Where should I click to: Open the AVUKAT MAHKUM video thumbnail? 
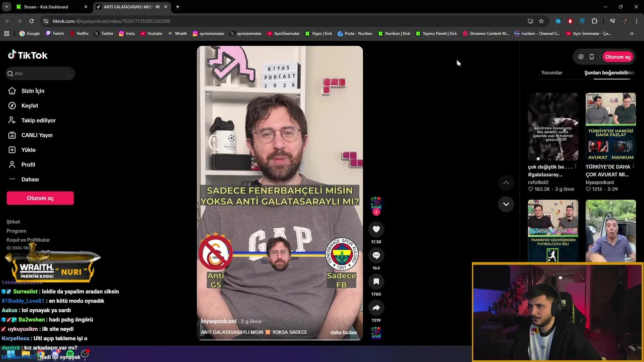(x=610, y=127)
